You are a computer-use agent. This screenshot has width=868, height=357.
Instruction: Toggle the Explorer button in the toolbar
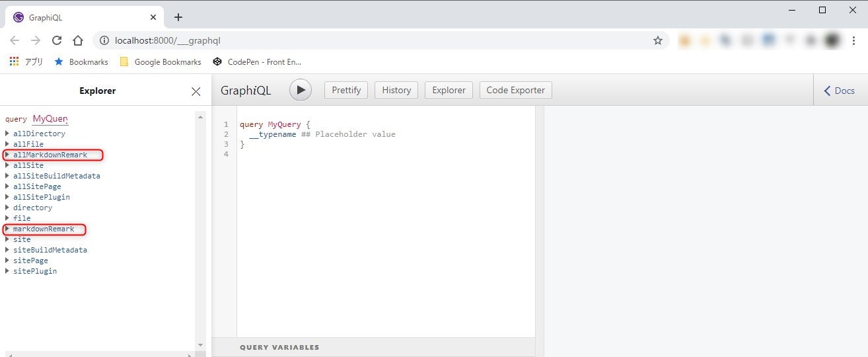449,90
